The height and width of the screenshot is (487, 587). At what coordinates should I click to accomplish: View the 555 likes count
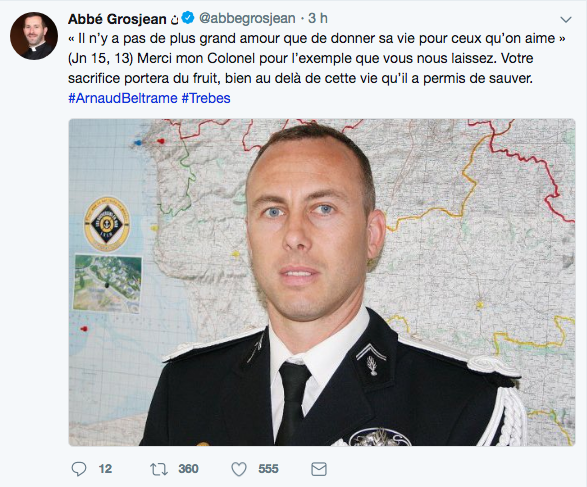tap(268, 469)
